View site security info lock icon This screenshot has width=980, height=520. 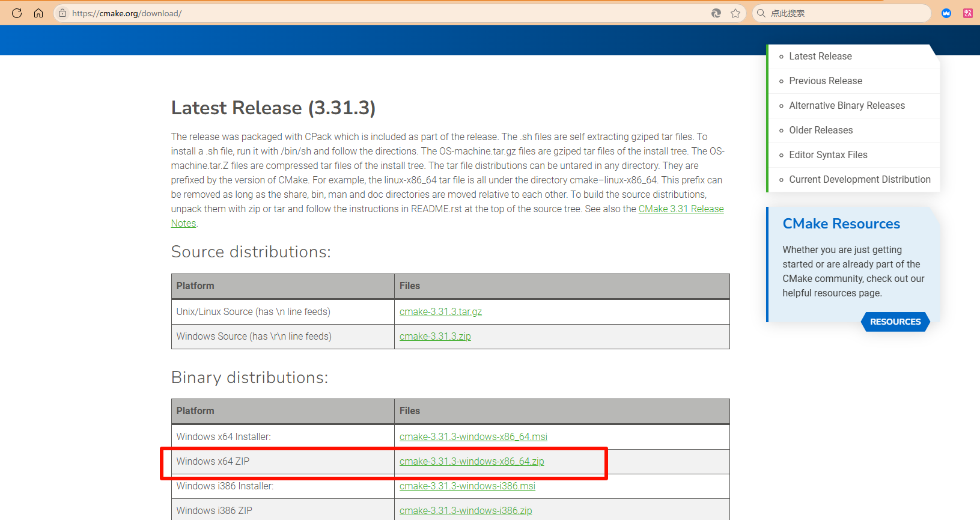[62, 13]
